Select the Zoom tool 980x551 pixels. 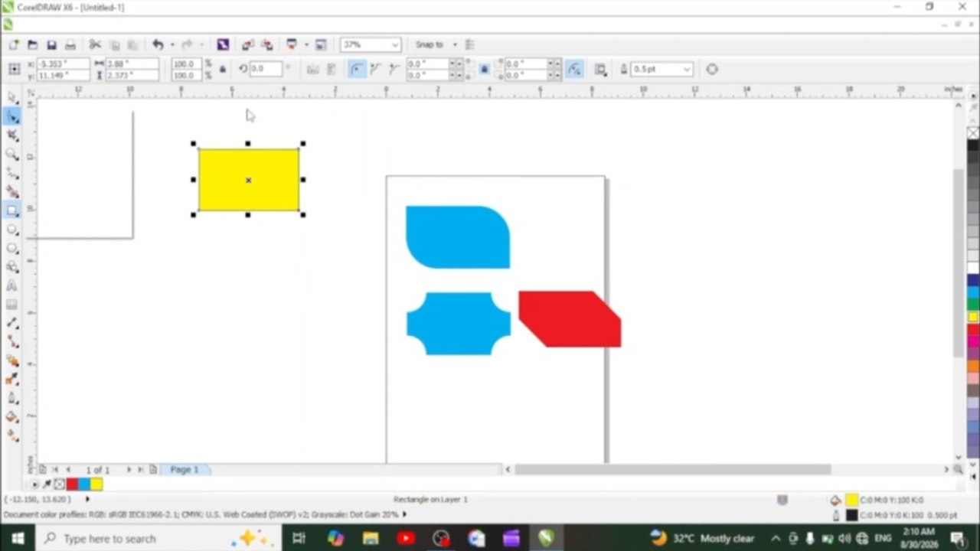(x=12, y=154)
